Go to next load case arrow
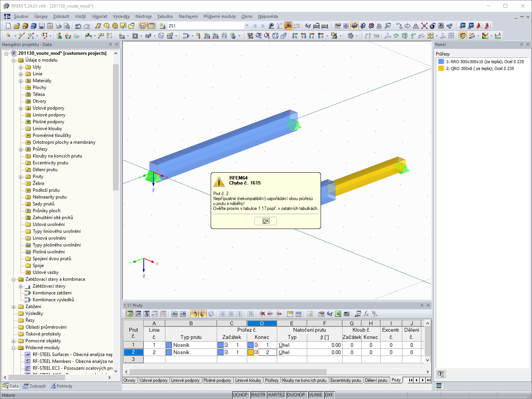The height and width of the screenshot is (399, 532). 263,26
